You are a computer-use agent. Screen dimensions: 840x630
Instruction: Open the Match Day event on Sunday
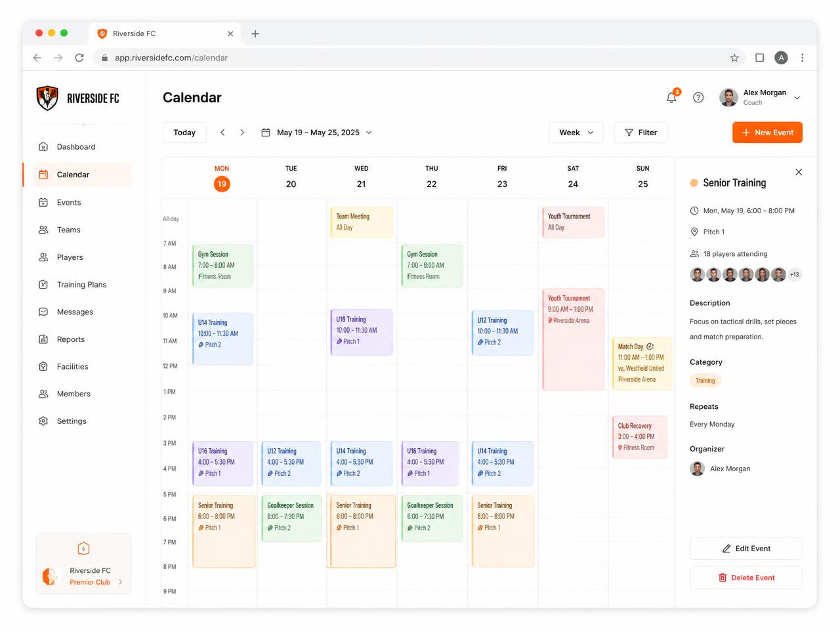pos(642,363)
